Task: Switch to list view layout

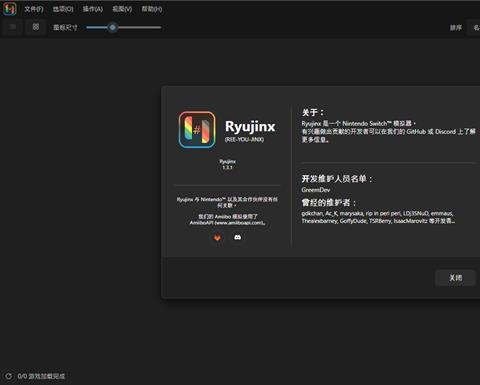Action: pos(13,27)
